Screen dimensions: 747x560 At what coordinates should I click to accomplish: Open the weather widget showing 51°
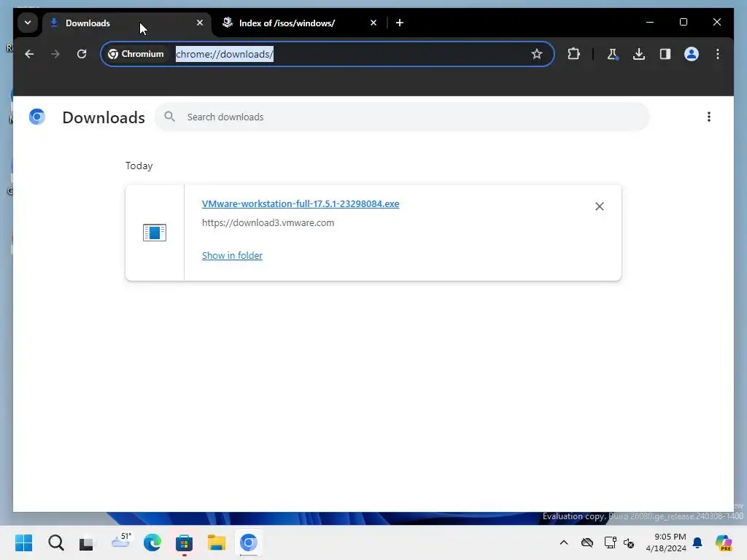pyautogui.click(x=121, y=542)
